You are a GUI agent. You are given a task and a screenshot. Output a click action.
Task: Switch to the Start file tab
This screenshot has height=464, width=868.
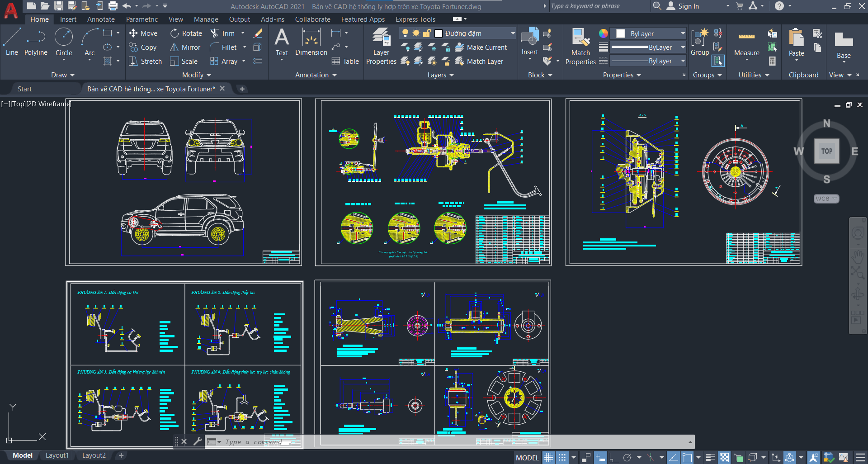(24, 89)
